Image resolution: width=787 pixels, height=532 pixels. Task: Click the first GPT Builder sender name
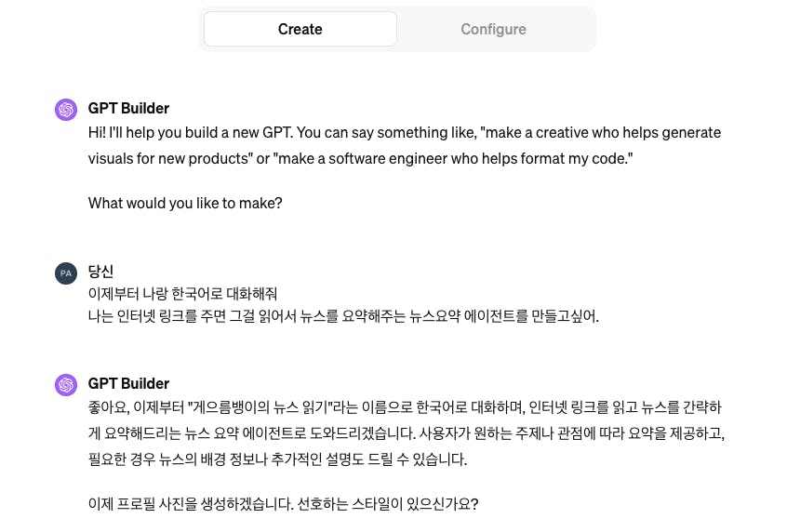(128, 108)
